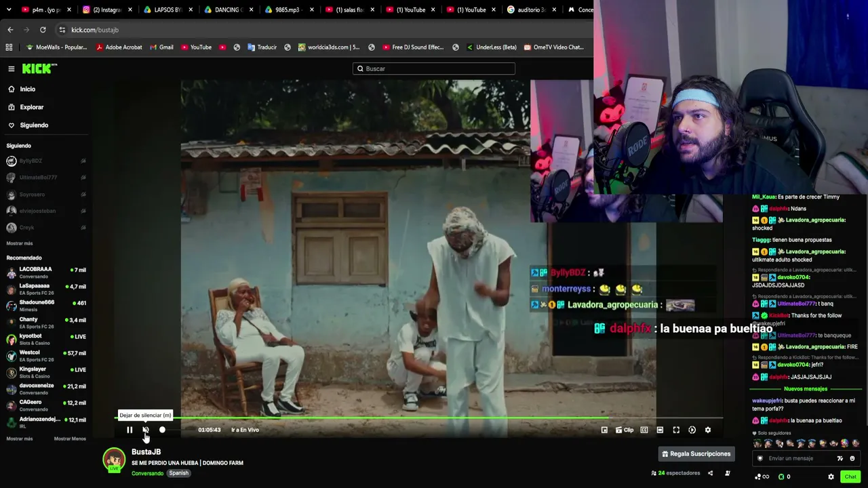Close the DANCING browser tab
Image resolution: width=868 pixels, height=488 pixels.
(252, 9)
